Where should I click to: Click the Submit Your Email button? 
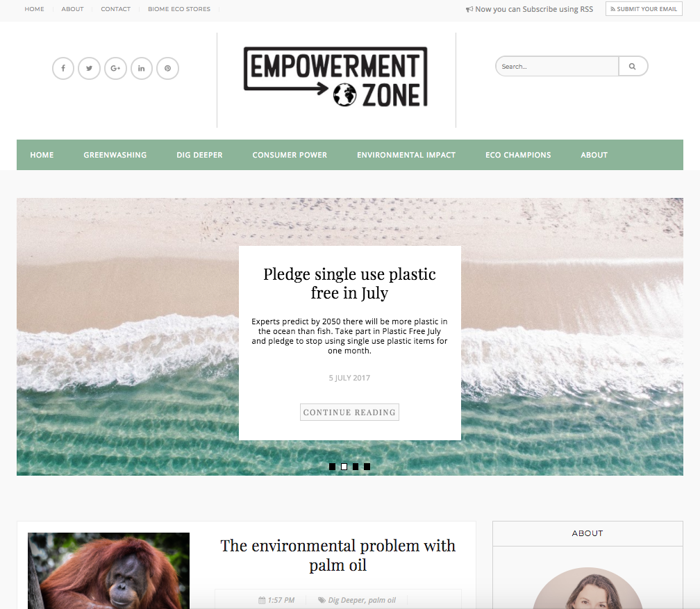click(x=644, y=9)
